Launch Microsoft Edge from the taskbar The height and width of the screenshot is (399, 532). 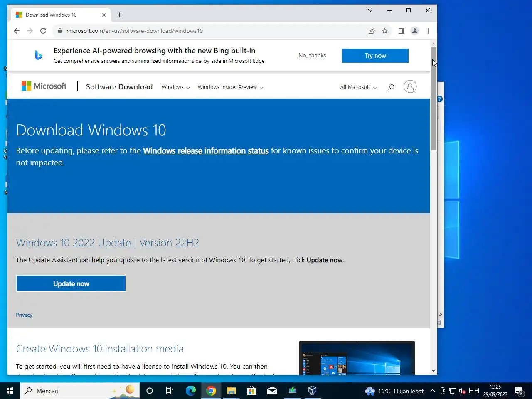[191, 391]
